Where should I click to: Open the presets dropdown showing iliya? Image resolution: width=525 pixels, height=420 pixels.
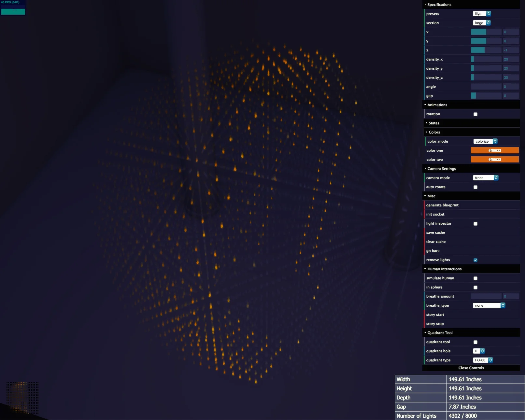(x=482, y=14)
